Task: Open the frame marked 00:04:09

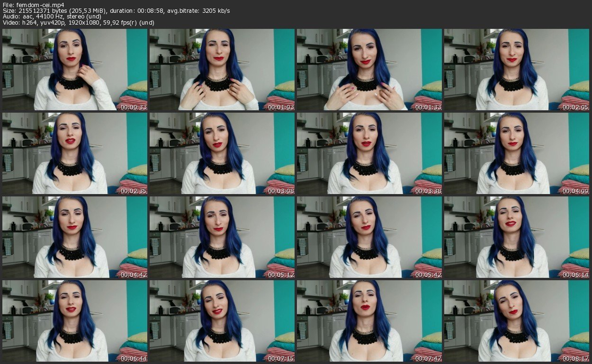Action: [516, 153]
